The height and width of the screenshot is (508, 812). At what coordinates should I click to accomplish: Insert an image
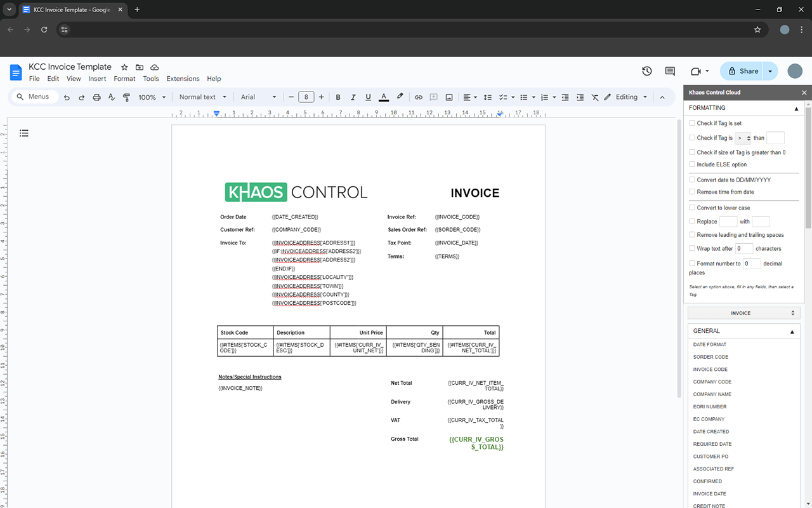[x=449, y=97]
